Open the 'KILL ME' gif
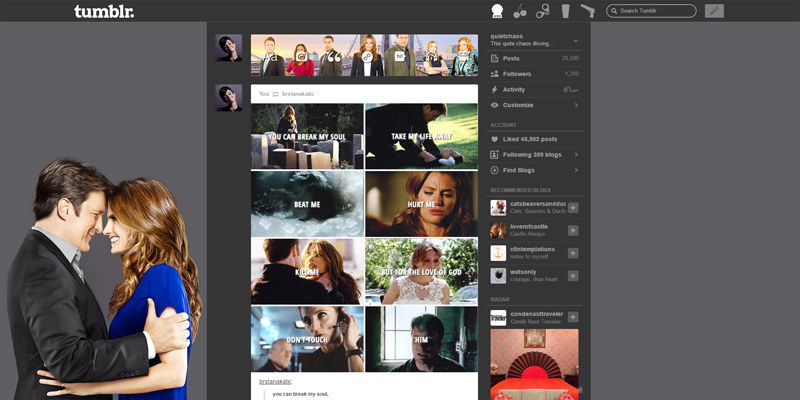The width and height of the screenshot is (800, 400). tap(307, 271)
